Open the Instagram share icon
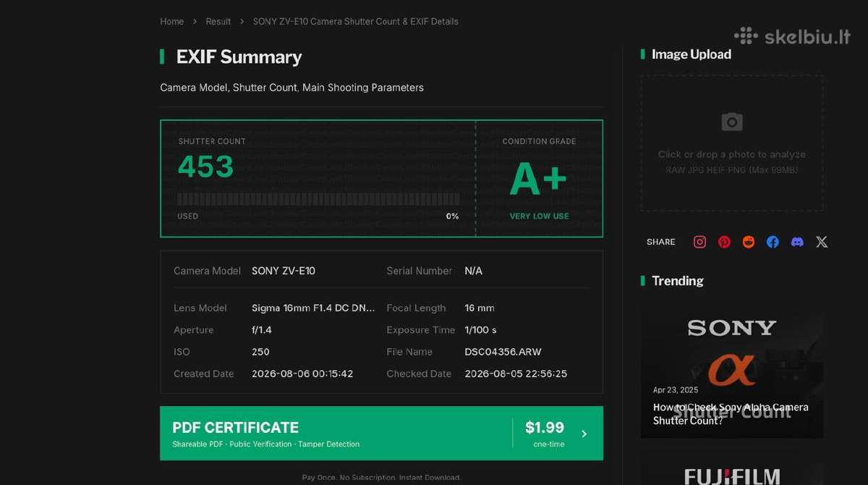The image size is (868, 485). pyautogui.click(x=699, y=242)
